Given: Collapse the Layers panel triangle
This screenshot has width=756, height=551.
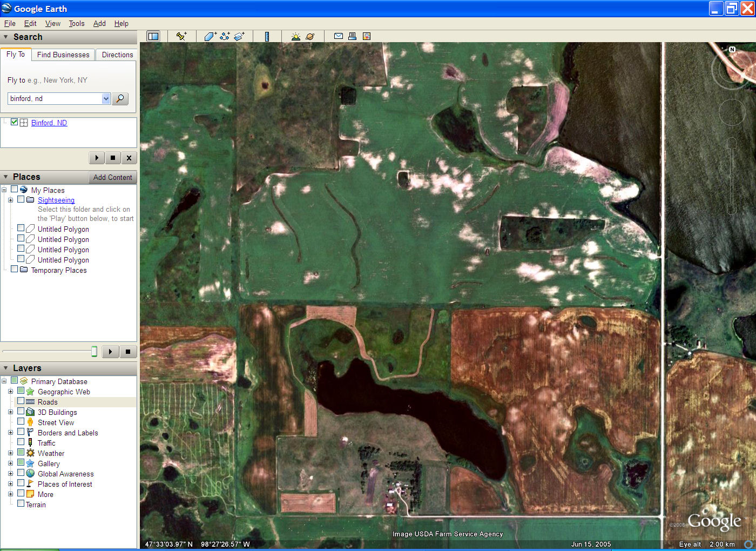Looking at the screenshot, I should (x=6, y=368).
